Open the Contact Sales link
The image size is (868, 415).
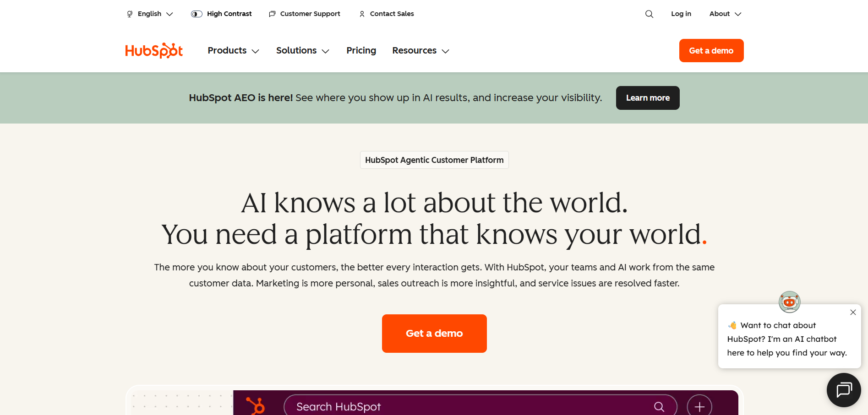click(392, 14)
